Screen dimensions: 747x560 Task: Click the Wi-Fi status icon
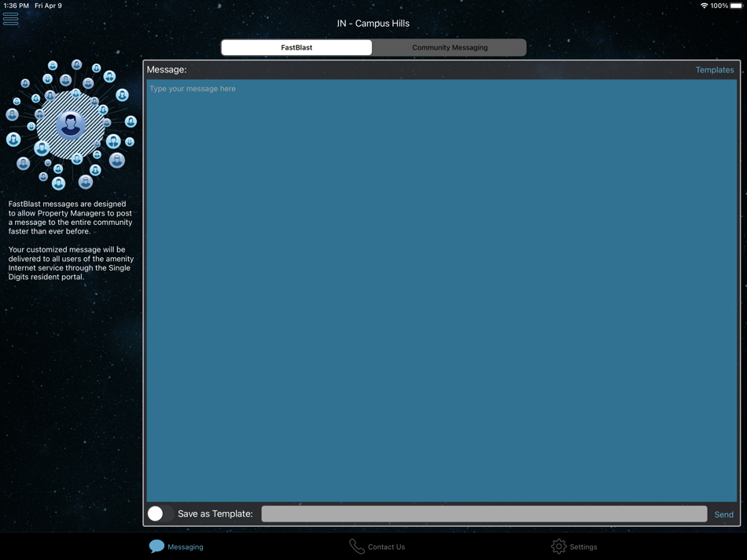coord(704,6)
